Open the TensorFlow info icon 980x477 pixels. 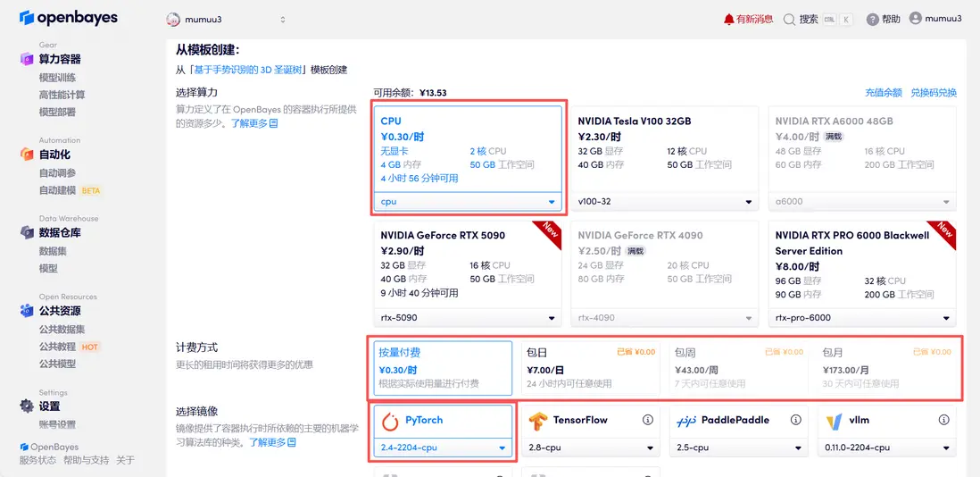coord(648,420)
